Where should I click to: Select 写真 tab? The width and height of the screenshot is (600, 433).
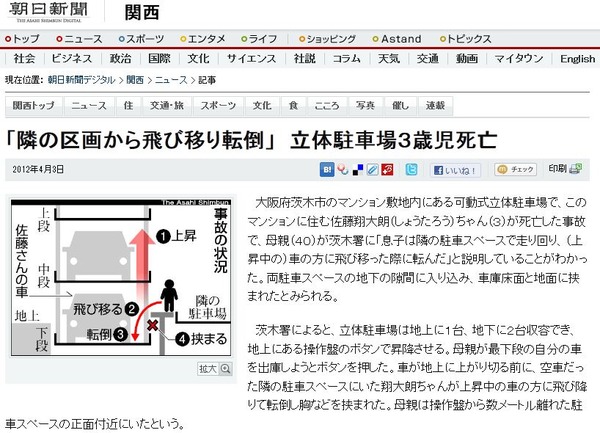(x=365, y=106)
